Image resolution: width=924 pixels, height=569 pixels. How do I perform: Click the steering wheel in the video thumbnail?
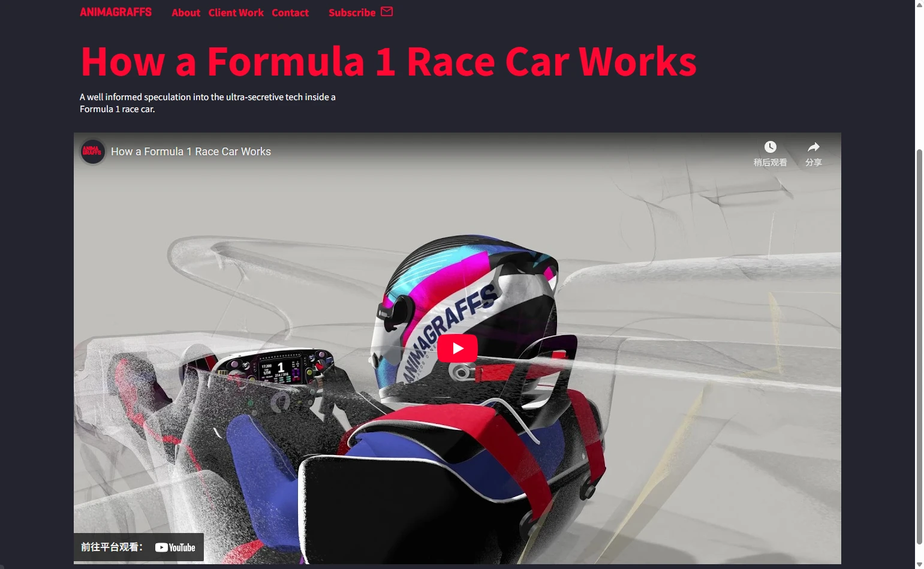276,368
